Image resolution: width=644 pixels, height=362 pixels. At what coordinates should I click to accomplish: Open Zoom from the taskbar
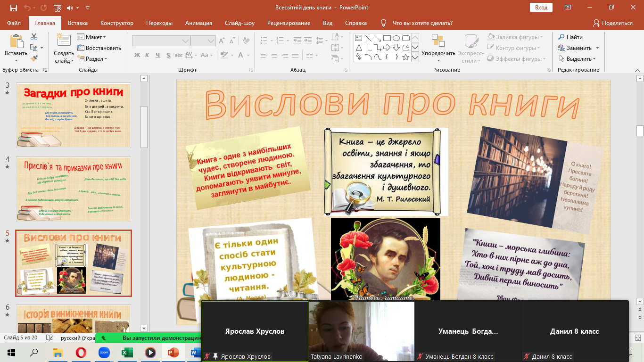click(104, 352)
